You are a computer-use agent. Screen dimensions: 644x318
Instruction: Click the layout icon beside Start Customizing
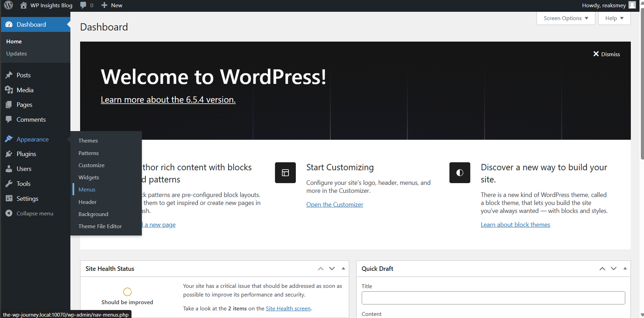tap(285, 173)
